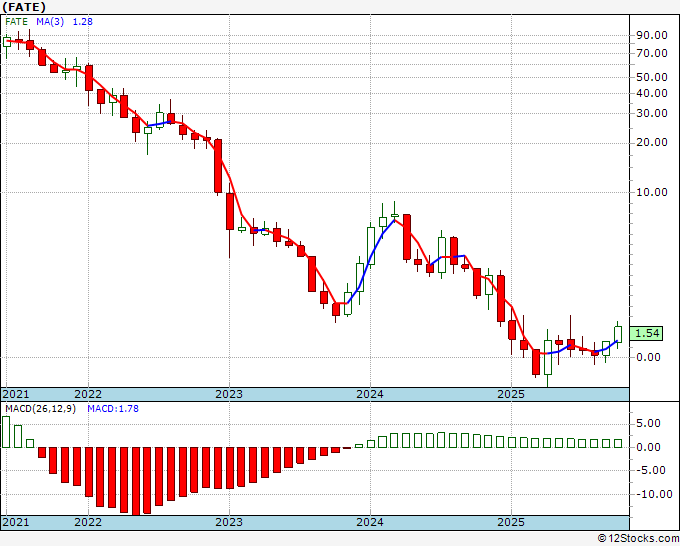Click the 20.00 price axis label
The width and height of the screenshot is (680, 546).
coord(652,142)
